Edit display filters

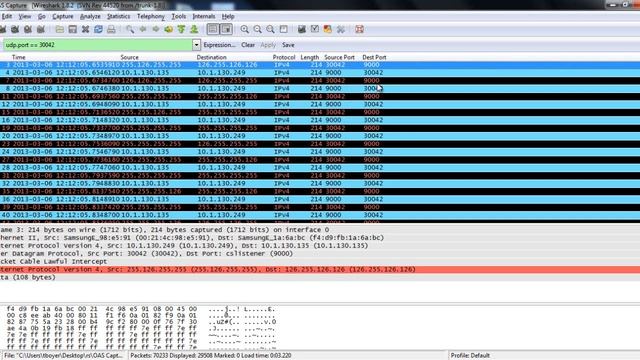315,29
